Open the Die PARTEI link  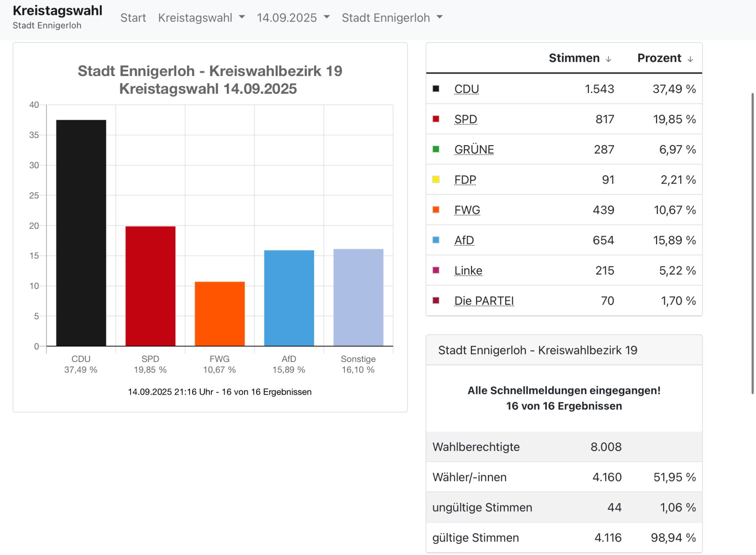(x=484, y=301)
